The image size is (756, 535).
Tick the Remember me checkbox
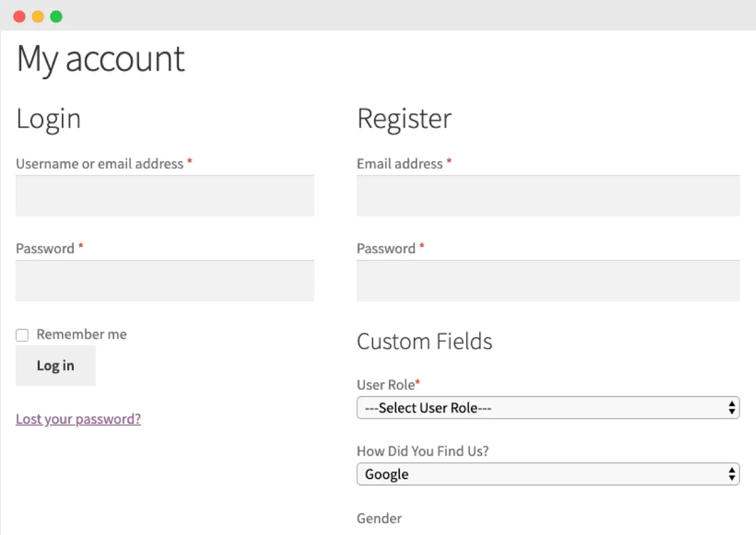click(22, 335)
